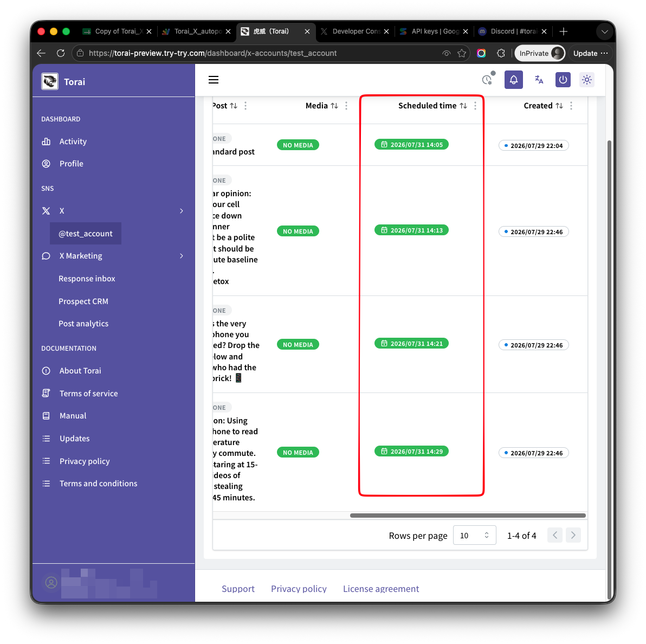
Task: Sort by Media column arrows
Action: coord(334,106)
